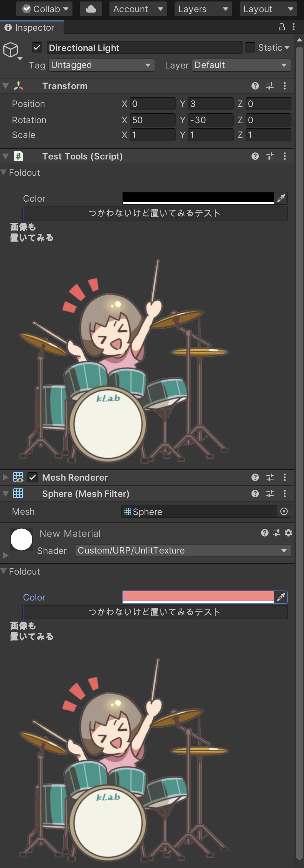Click the black Color swatch

(x=198, y=198)
